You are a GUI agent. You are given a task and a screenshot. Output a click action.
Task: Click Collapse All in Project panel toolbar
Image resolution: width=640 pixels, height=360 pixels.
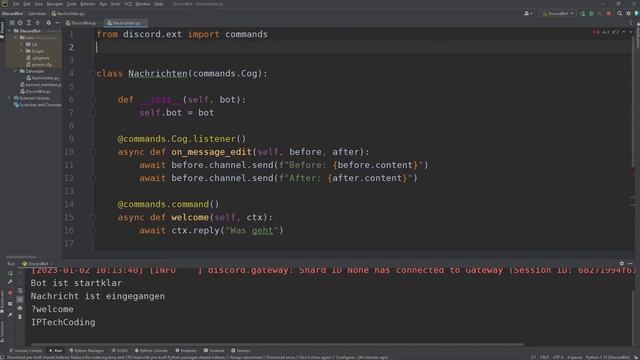tap(38, 23)
